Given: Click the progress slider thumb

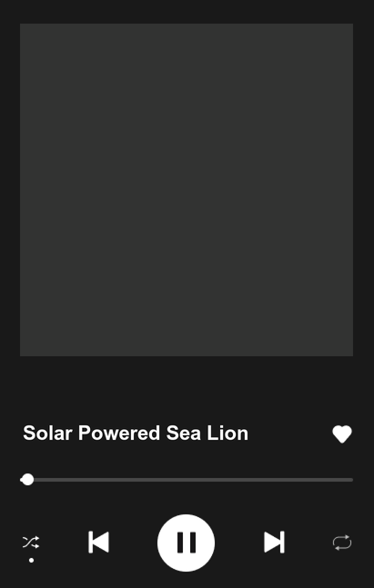Looking at the screenshot, I should pyautogui.click(x=27, y=480).
